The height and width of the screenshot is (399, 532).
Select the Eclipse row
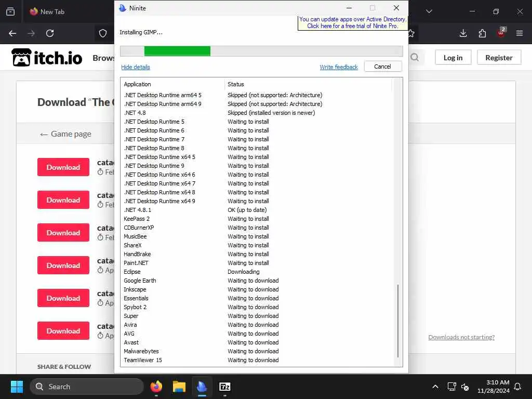[x=257, y=272]
